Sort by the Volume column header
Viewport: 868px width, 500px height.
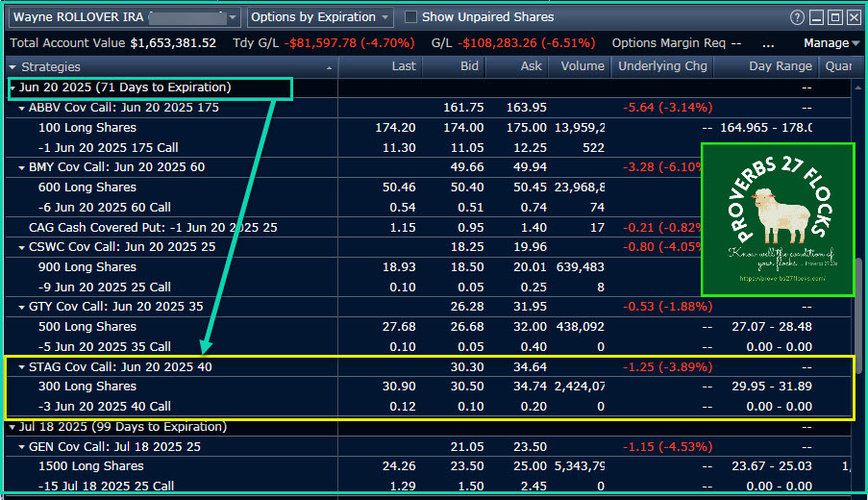pyautogui.click(x=580, y=66)
